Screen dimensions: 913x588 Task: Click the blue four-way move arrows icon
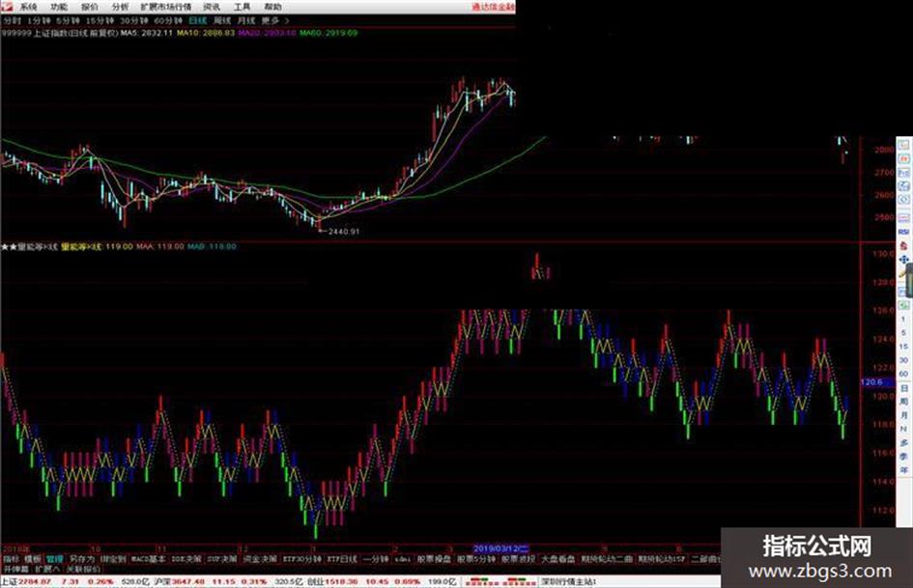tap(904, 261)
